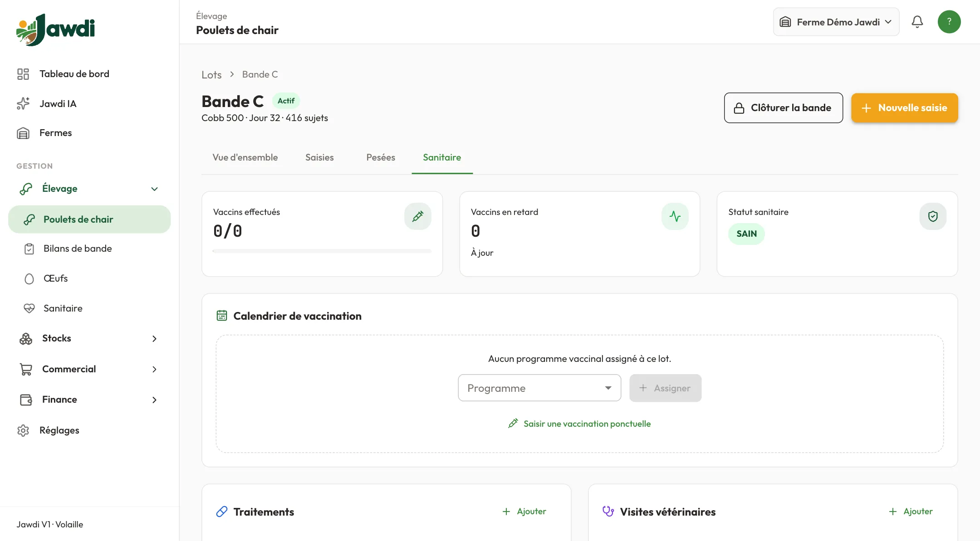Screen dimensions: 980x541
Task: Click 'Jawdi V1 · Volaille' footer text
Action: tap(50, 524)
